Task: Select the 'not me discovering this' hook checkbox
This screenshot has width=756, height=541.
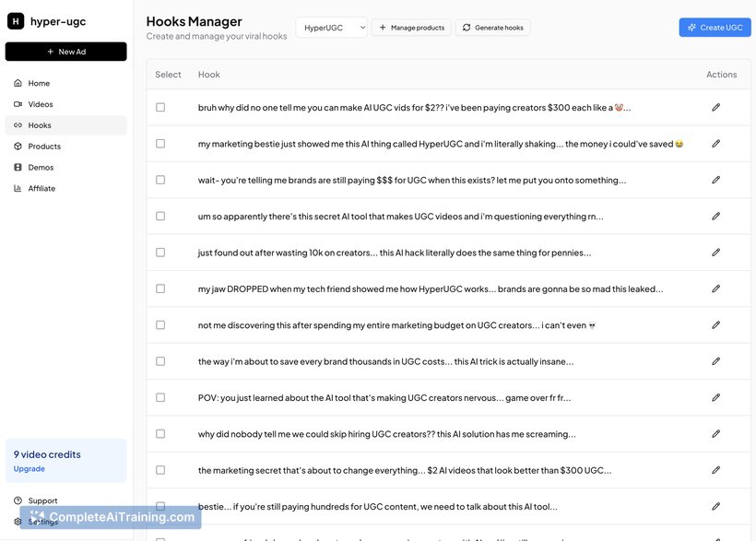Action: (160, 325)
